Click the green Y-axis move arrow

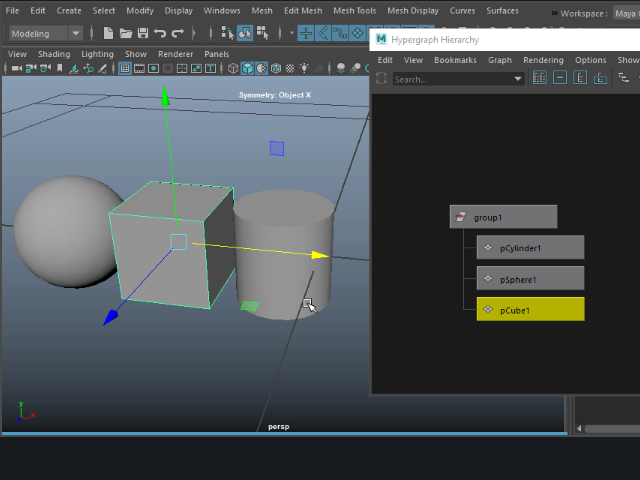[166, 97]
